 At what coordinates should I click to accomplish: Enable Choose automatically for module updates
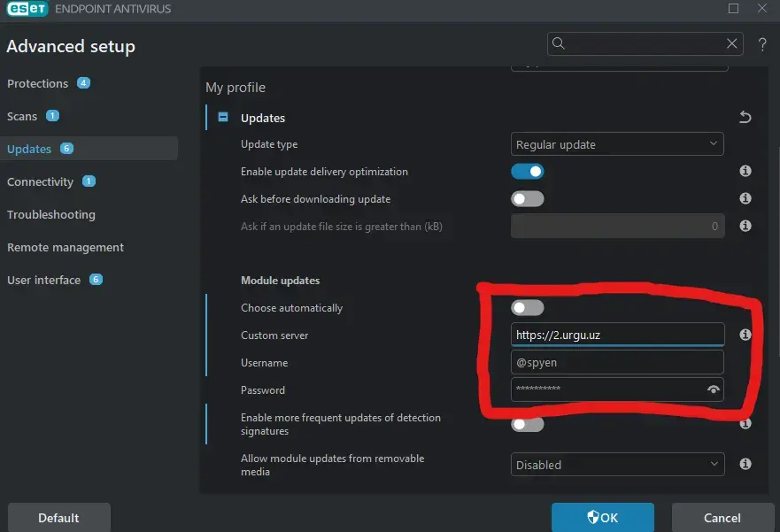(x=528, y=308)
